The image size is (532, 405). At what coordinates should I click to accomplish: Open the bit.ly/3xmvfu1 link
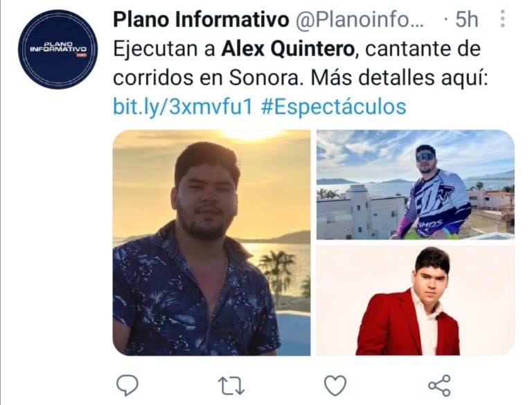click(x=183, y=107)
